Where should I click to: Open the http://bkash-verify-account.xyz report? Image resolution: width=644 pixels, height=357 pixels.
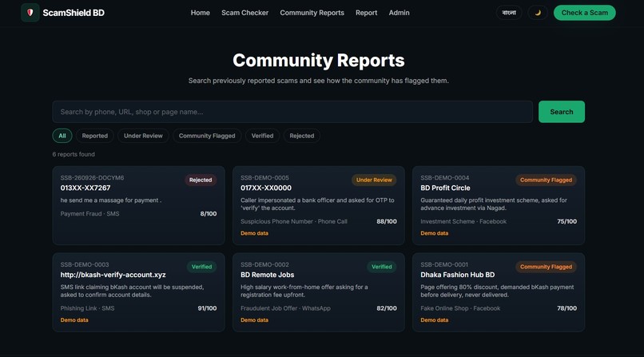(x=138, y=292)
